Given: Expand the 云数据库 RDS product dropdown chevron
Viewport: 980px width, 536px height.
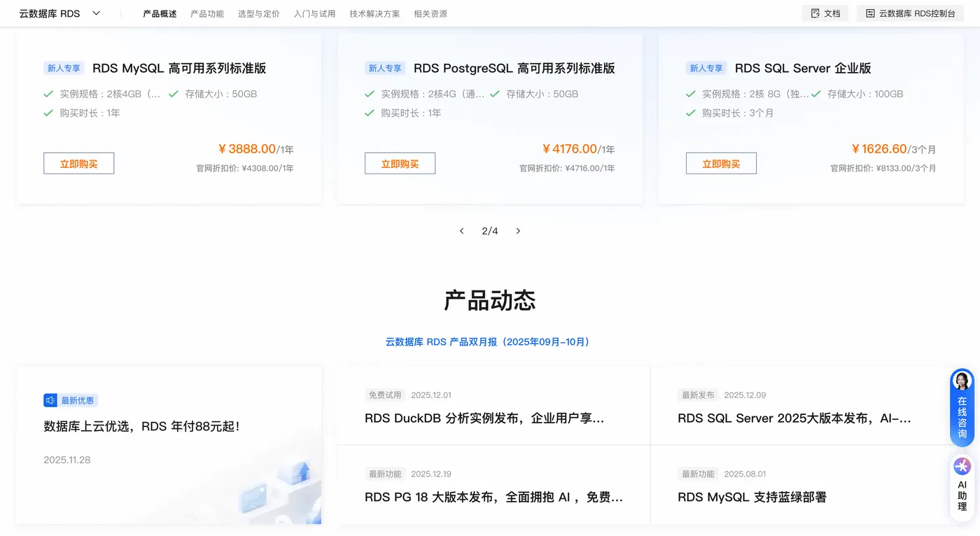Looking at the screenshot, I should point(97,13).
